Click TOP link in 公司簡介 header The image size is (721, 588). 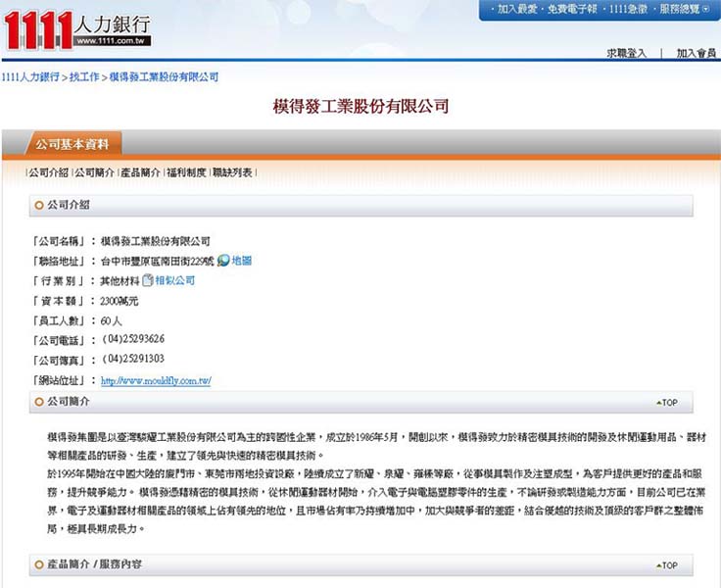click(667, 403)
